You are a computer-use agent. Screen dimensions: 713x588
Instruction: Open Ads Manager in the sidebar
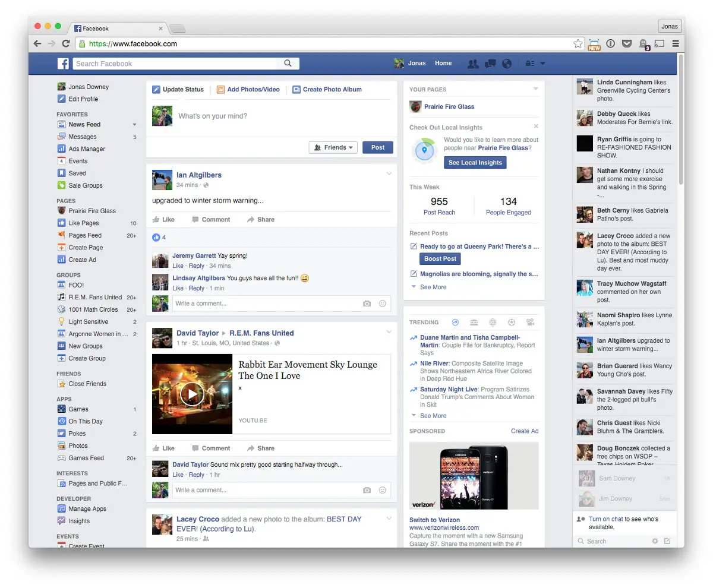click(x=87, y=149)
